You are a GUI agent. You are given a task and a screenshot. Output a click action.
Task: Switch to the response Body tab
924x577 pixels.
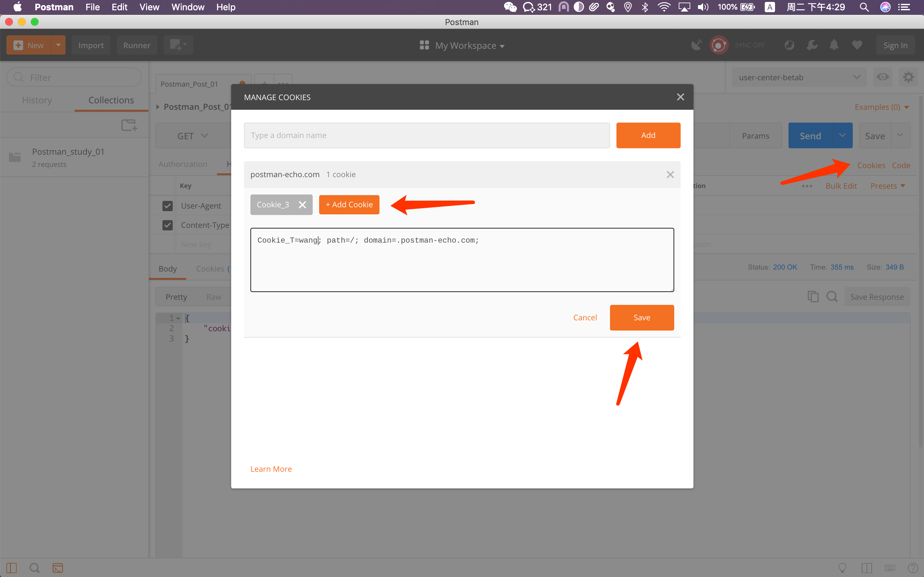click(168, 269)
